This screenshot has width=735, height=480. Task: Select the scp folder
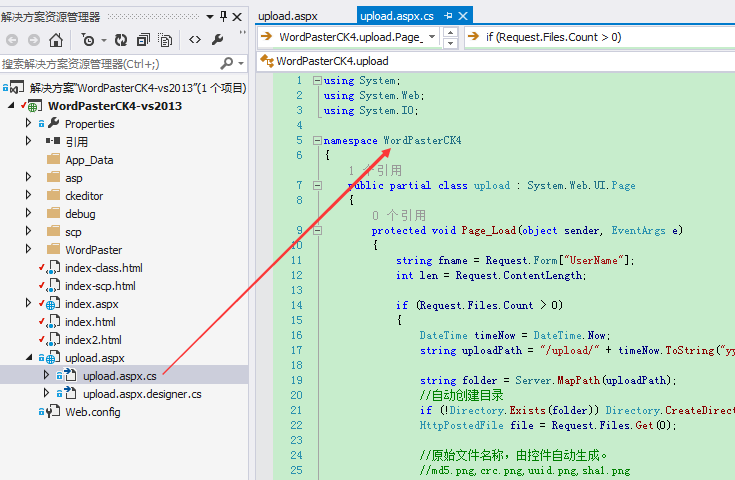point(73,232)
